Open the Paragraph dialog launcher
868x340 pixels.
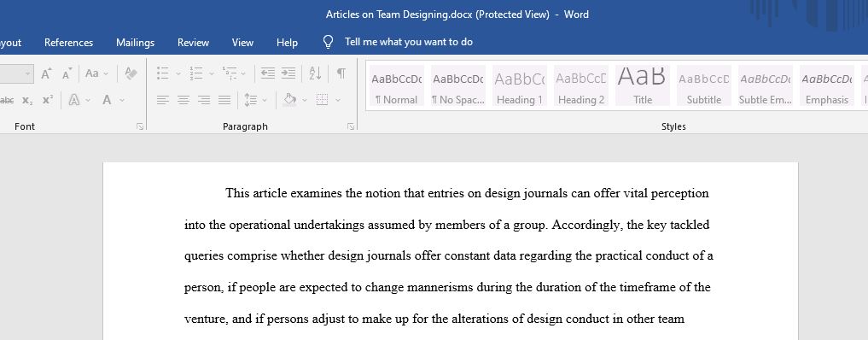click(351, 126)
